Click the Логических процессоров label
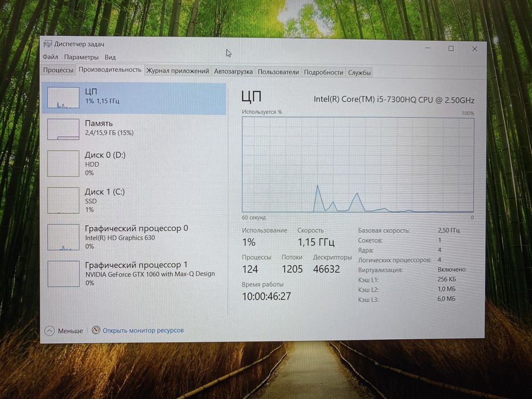 395,260
